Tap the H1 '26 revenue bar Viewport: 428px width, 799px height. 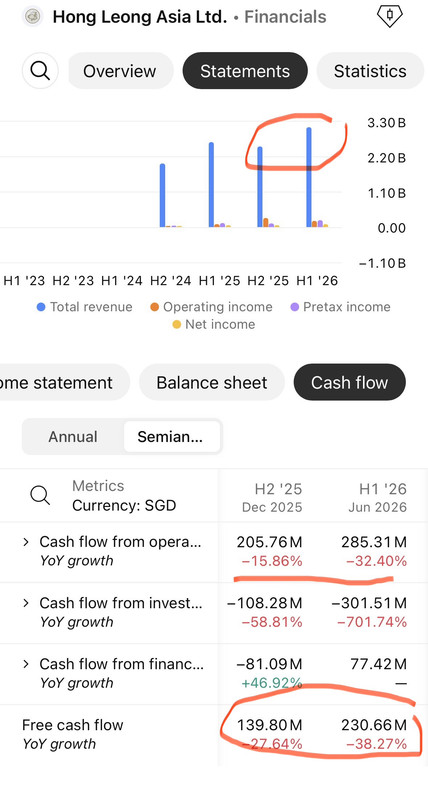click(x=309, y=177)
